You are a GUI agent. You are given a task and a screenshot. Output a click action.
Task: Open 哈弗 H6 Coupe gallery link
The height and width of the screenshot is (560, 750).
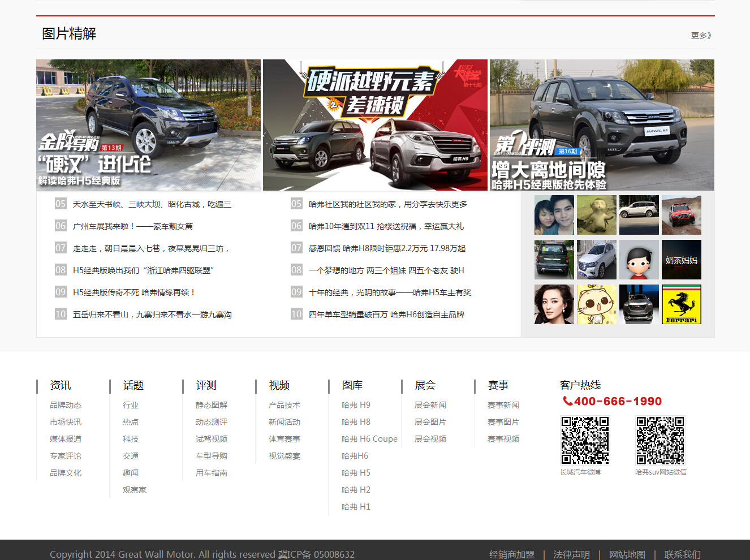click(x=369, y=439)
